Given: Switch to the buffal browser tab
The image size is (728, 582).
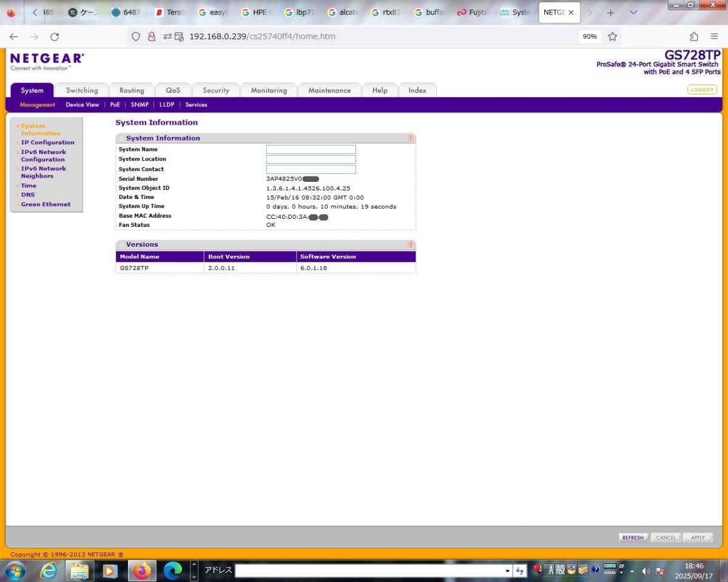Looking at the screenshot, I should 429,12.
